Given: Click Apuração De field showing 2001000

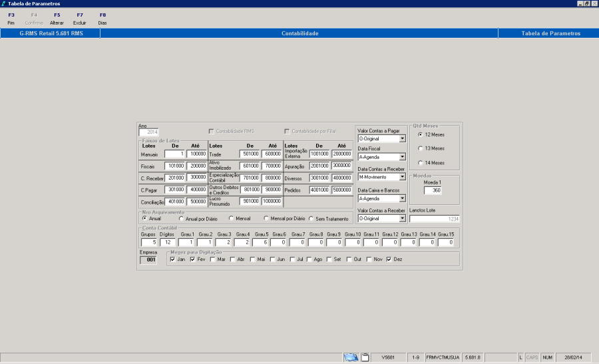Looking at the screenshot, I should pyautogui.click(x=319, y=166).
